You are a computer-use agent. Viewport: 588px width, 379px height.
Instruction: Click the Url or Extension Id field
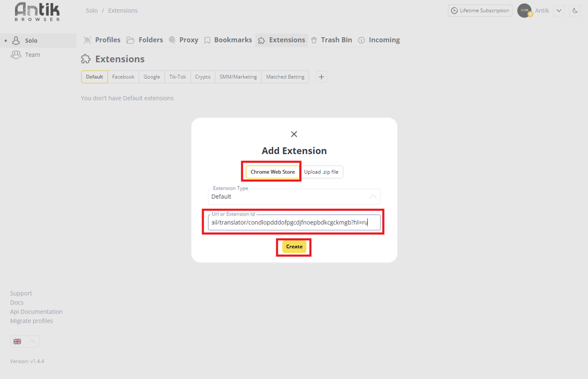point(294,223)
